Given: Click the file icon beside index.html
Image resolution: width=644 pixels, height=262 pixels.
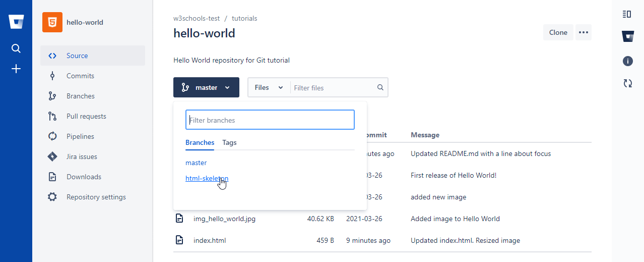Looking at the screenshot, I should click(179, 240).
